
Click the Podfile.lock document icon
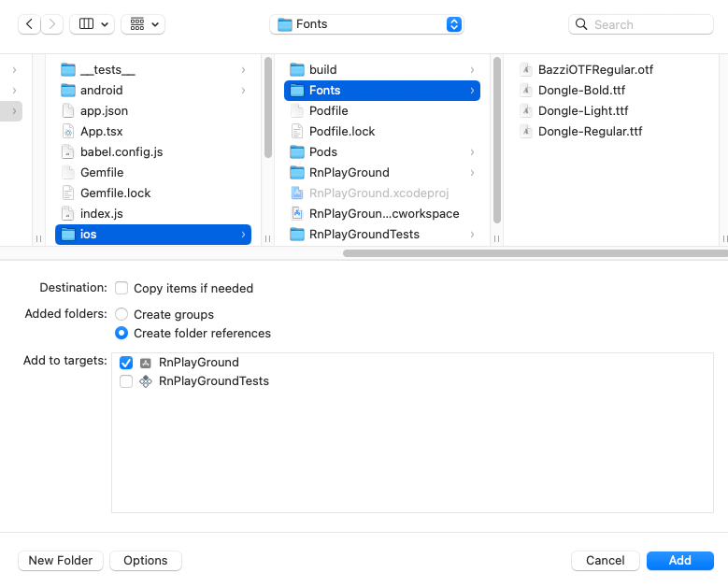tap(297, 132)
